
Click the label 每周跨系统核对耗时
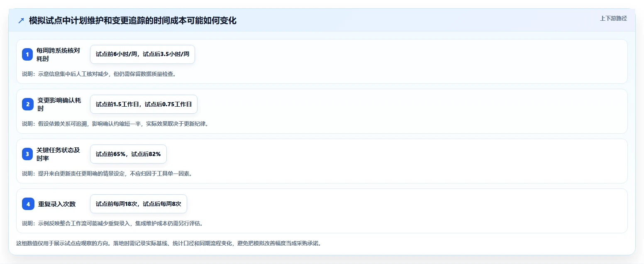58,54
